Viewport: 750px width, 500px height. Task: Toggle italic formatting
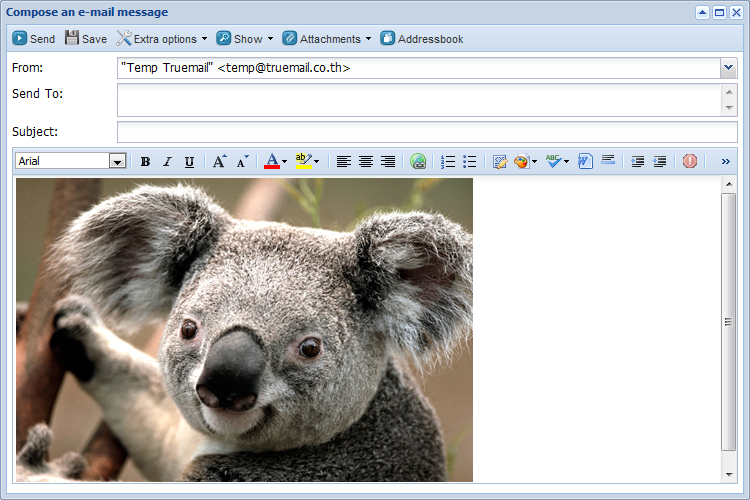(x=167, y=162)
